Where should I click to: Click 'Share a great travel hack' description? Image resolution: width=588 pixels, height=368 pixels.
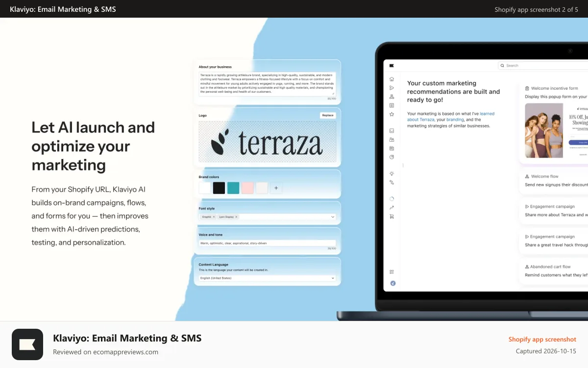(x=556, y=245)
